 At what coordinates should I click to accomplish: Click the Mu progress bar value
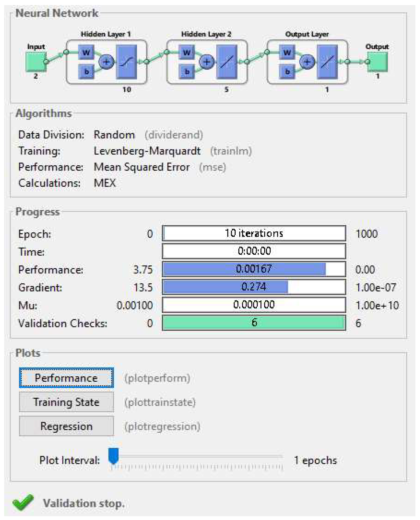(x=254, y=305)
